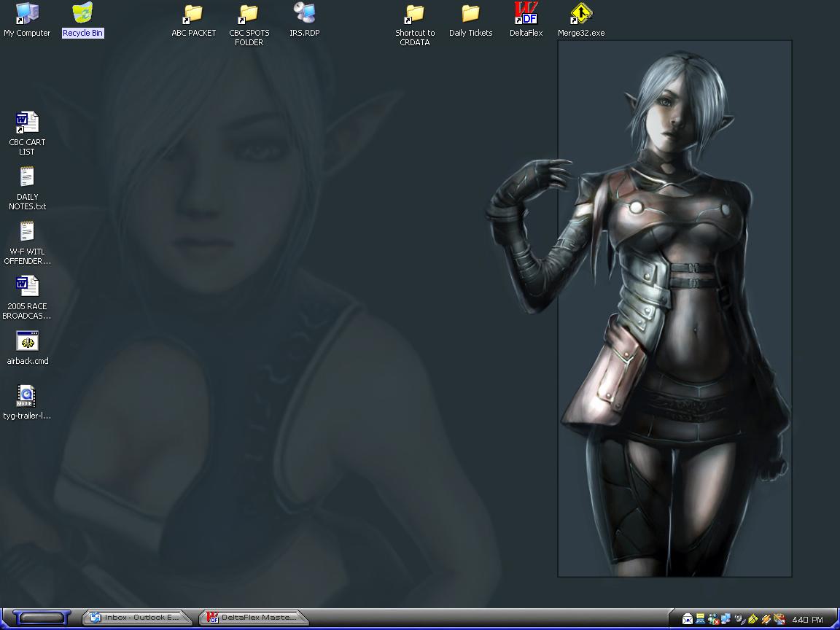This screenshot has width=840, height=630.
Task: Select the DAILY NOTES.txt file
Action: (27, 178)
